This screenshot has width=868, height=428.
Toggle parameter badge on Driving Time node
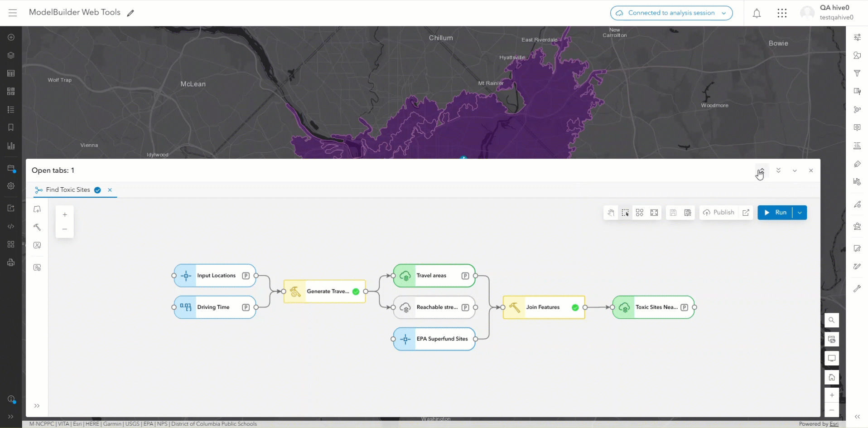[246, 307]
